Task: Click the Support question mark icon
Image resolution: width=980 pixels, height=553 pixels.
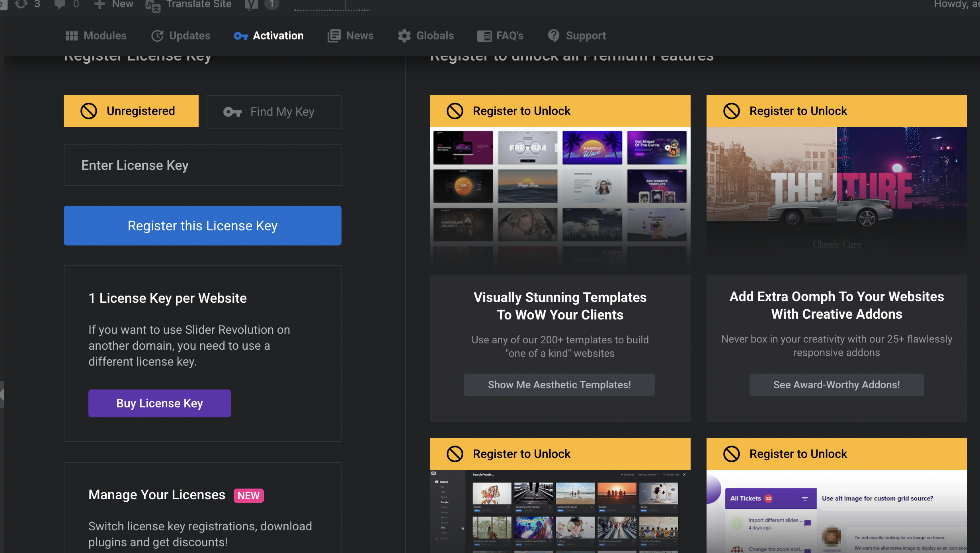Action: 554,36
